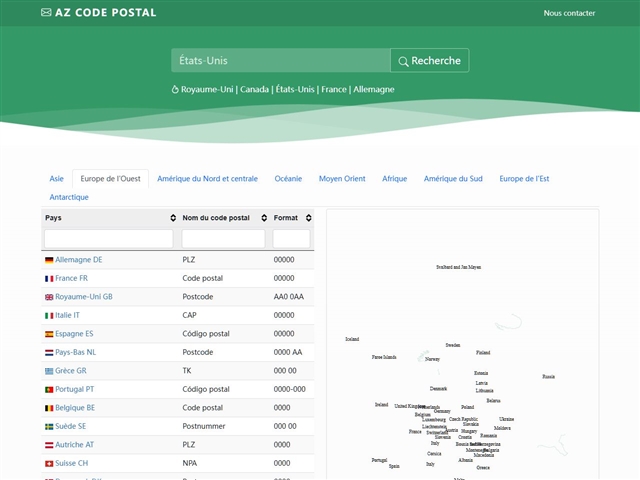
Task: Click the CAP cell in Italie row
Action: [x=189, y=315]
